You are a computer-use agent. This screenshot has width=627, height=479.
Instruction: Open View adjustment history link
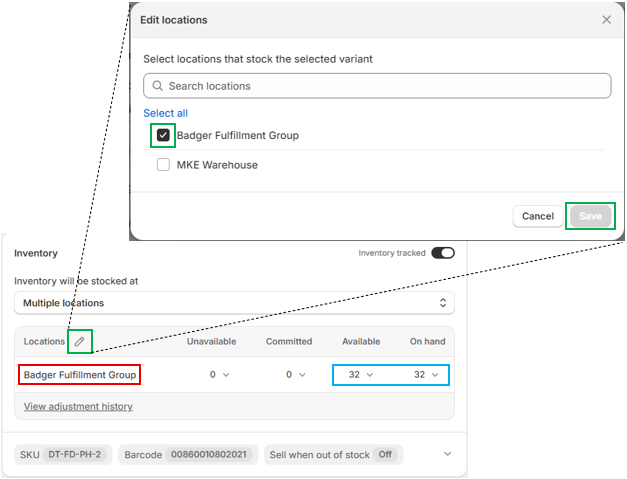coord(78,407)
